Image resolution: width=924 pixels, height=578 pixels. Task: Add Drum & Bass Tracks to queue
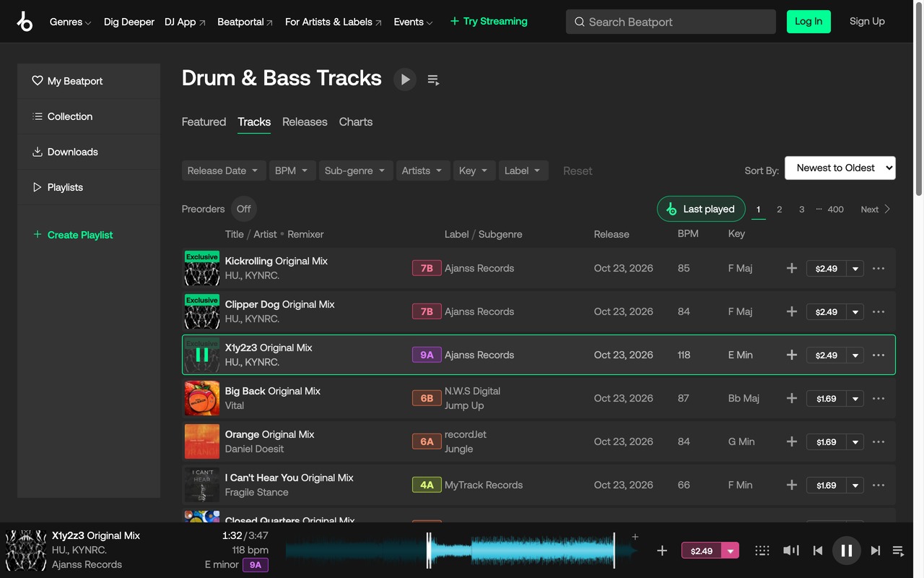[433, 79]
